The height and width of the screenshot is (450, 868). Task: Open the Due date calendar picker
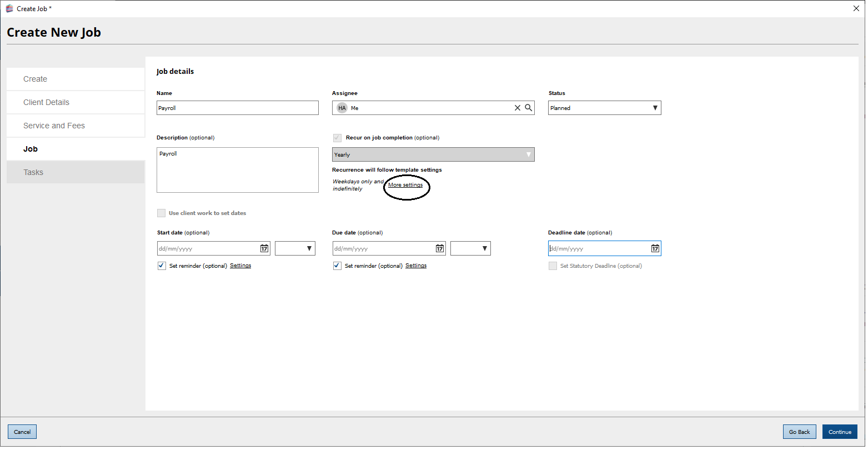click(440, 249)
